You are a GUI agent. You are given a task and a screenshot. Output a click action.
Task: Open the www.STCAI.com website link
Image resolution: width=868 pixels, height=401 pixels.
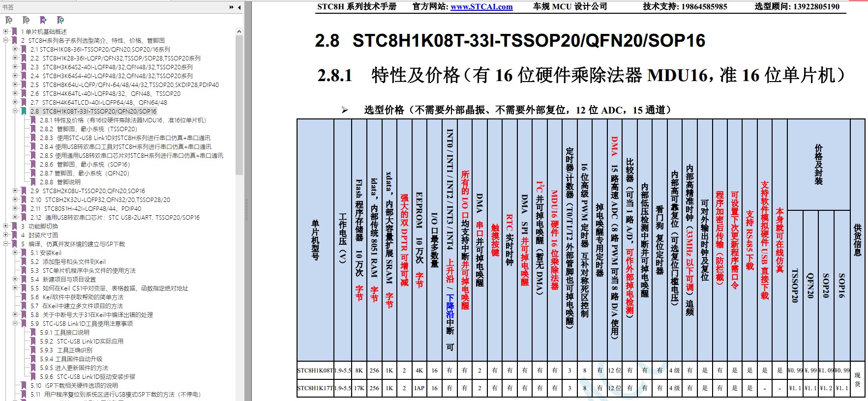point(481,7)
